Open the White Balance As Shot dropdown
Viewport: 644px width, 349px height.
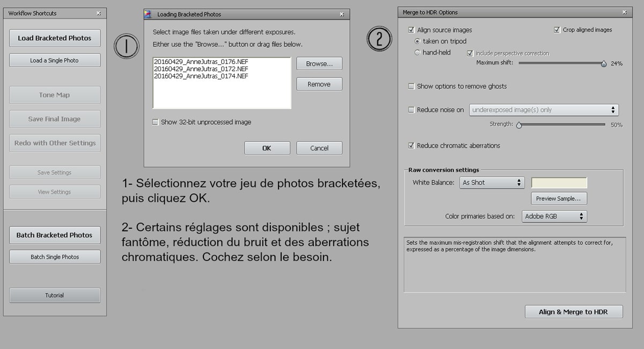point(492,183)
